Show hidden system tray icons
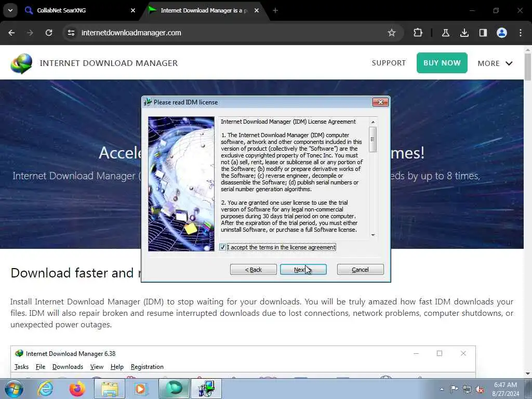 [442, 389]
